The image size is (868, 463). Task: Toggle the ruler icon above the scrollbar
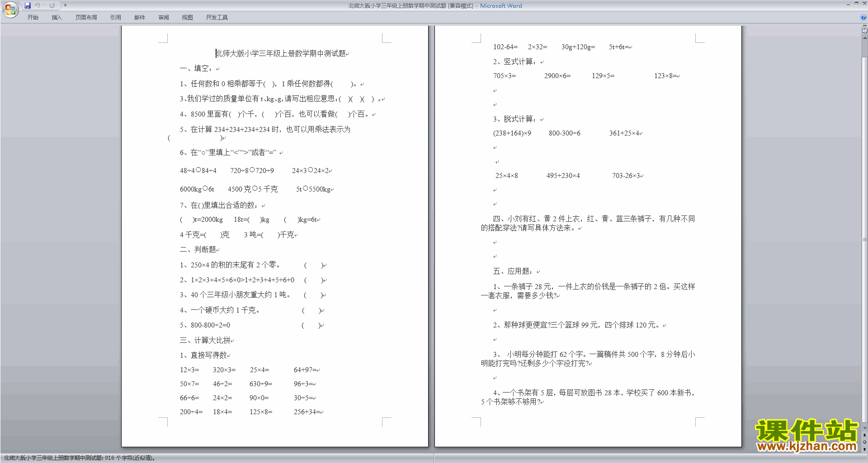[x=865, y=31]
